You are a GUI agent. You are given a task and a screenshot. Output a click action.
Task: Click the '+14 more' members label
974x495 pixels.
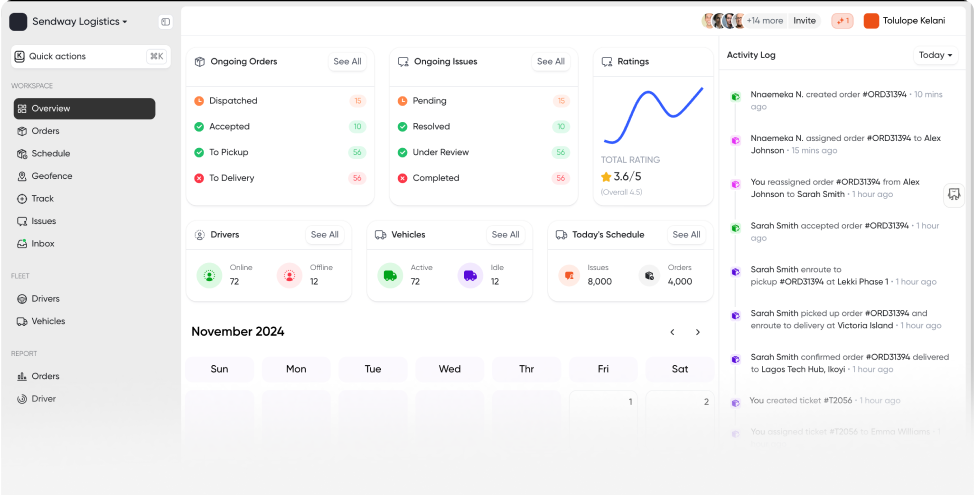coord(765,21)
